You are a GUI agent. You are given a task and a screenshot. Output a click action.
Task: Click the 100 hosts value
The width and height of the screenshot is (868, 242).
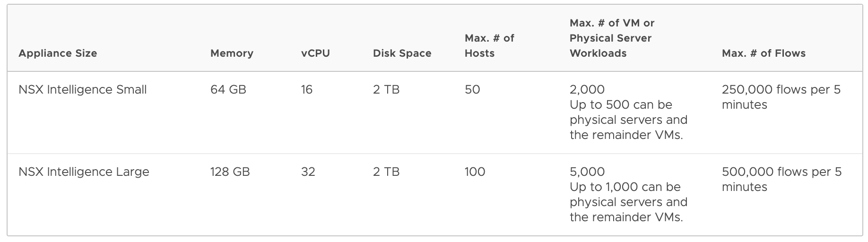(x=475, y=172)
